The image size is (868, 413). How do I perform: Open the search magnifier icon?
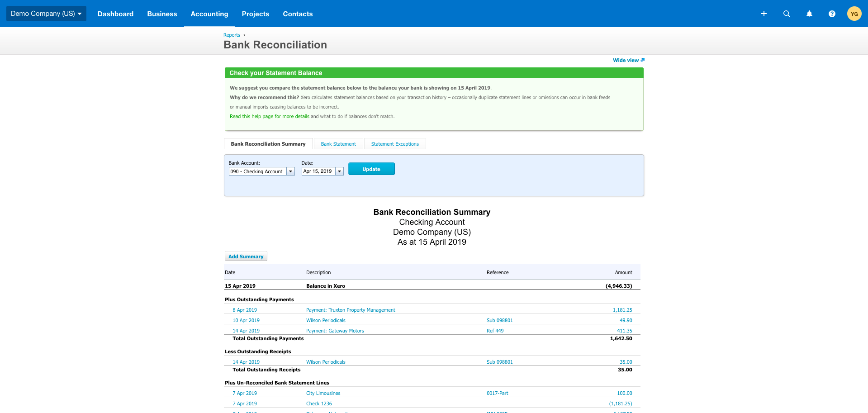pos(787,14)
